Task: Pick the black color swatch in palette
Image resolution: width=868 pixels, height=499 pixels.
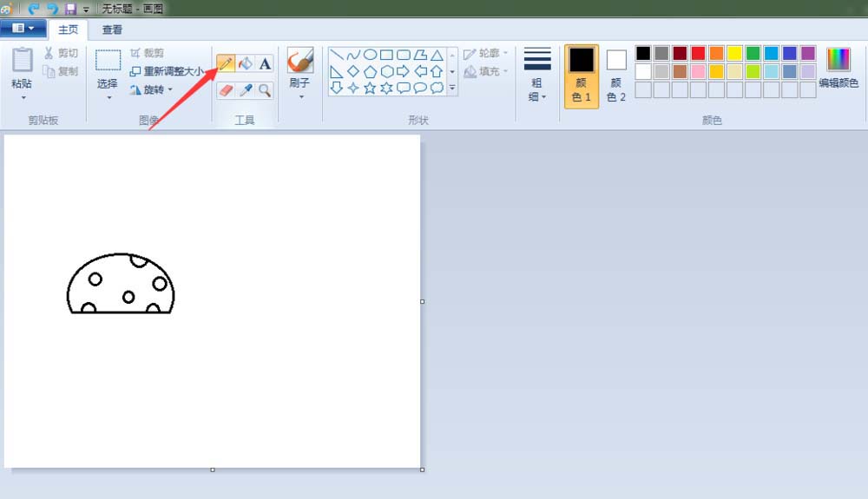Action: coord(643,53)
